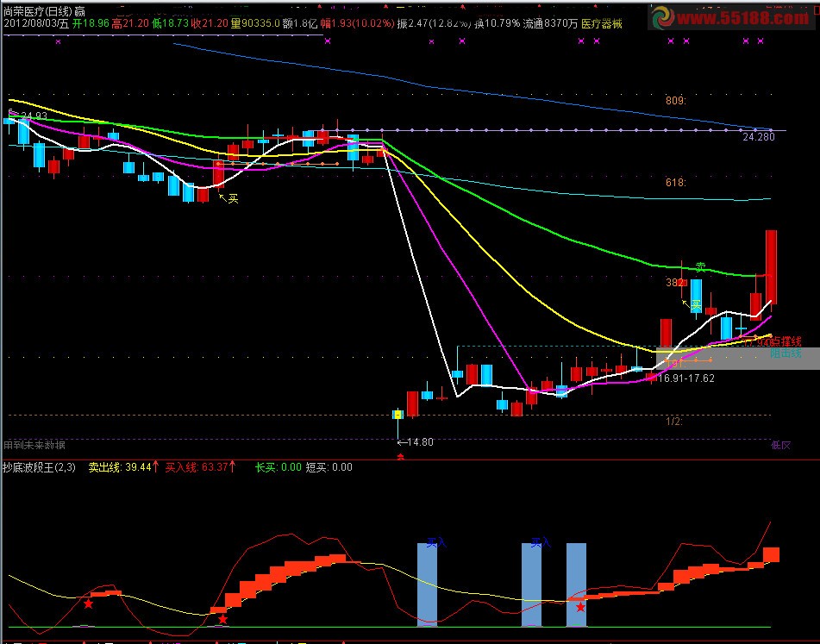Click the turnover rate 换10.79%
820x644 pixels.
pos(497,24)
